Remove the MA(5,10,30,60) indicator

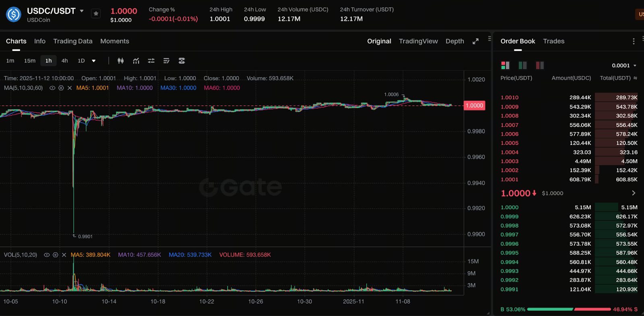70,88
